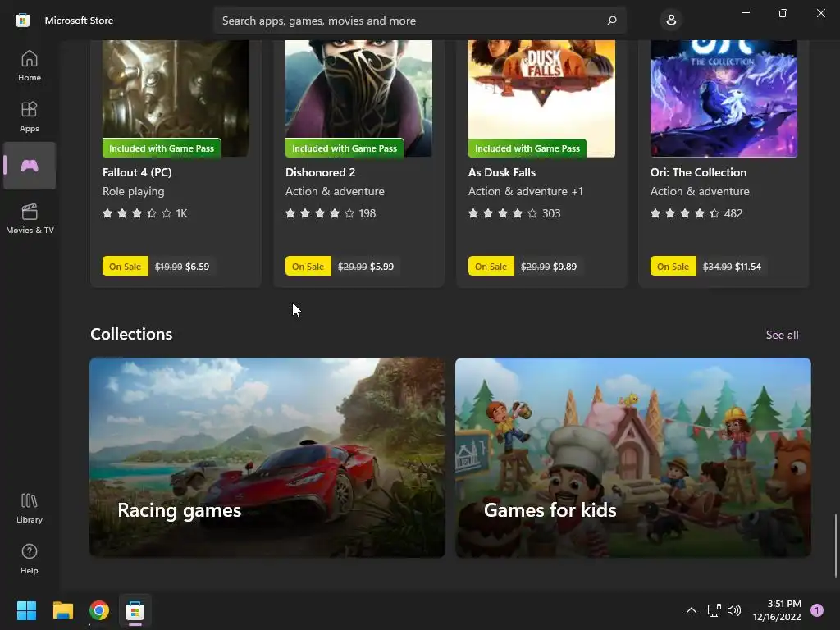Open Movies & TV section
840x630 pixels.
30,218
